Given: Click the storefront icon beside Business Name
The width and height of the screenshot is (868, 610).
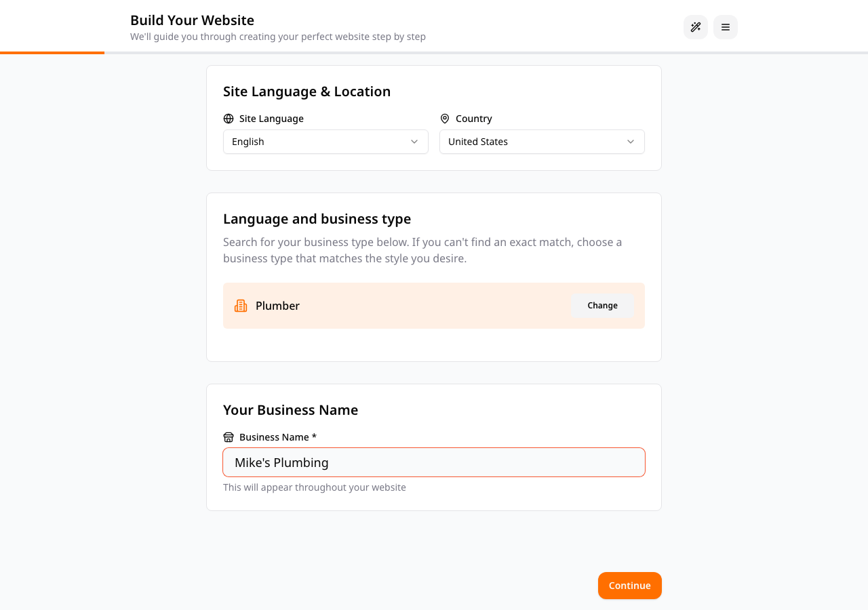Looking at the screenshot, I should click(x=229, y=437).
